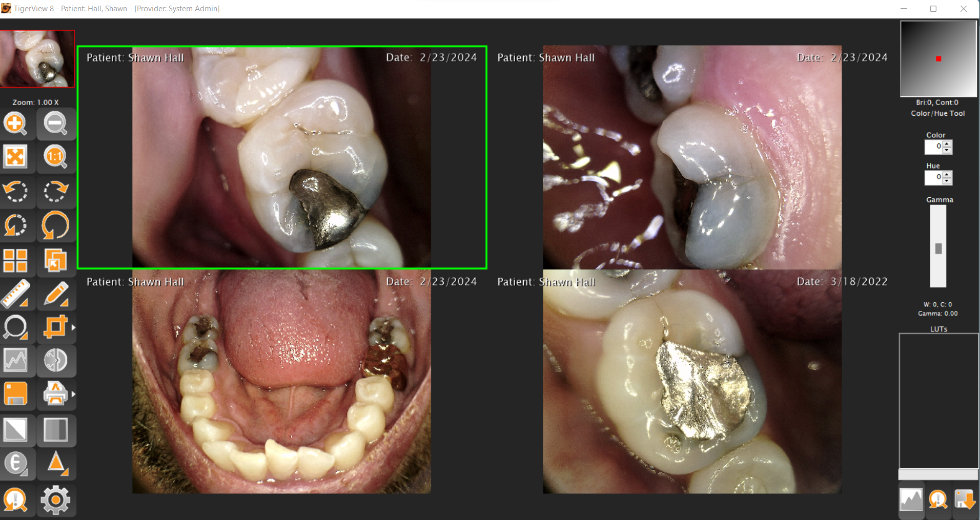Increase the Color value with up arrow
980x520 pixels.
click(947, 144)
